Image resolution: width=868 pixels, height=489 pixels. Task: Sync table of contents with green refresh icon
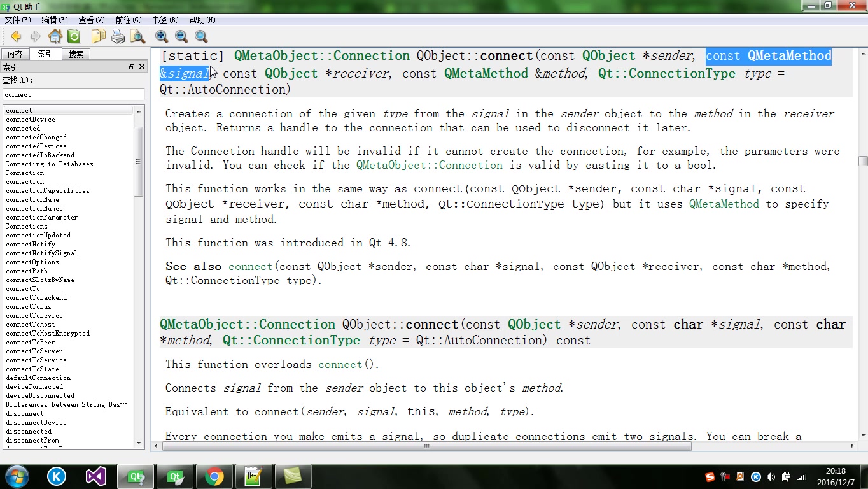pyautogui.click(x=74, y=36)
